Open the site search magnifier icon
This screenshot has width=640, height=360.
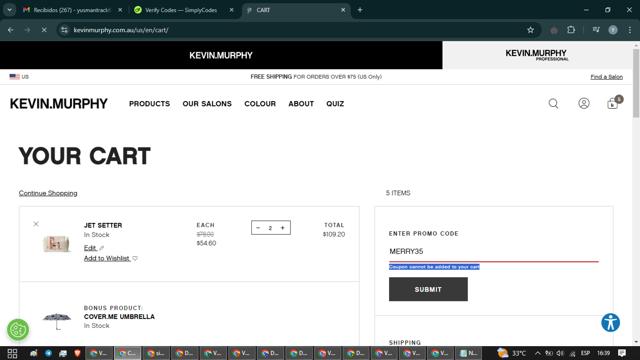553,104
